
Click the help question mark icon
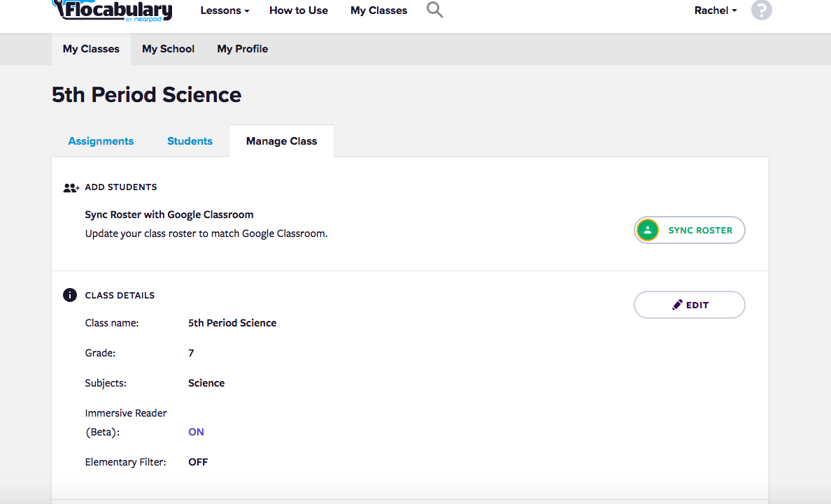pyautogui.click(x=761, y=10)
